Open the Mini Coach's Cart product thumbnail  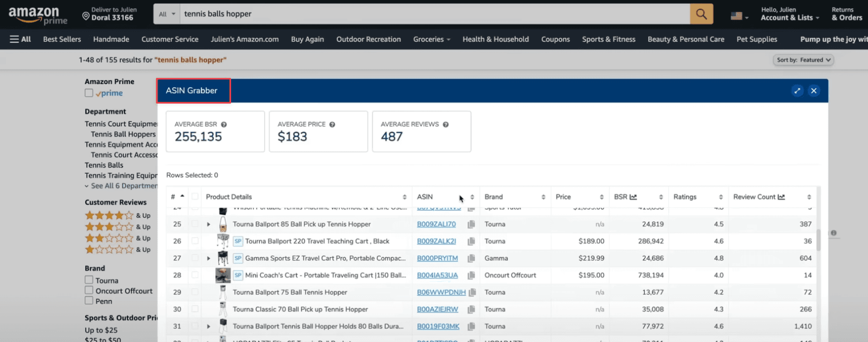click(223, 275)
